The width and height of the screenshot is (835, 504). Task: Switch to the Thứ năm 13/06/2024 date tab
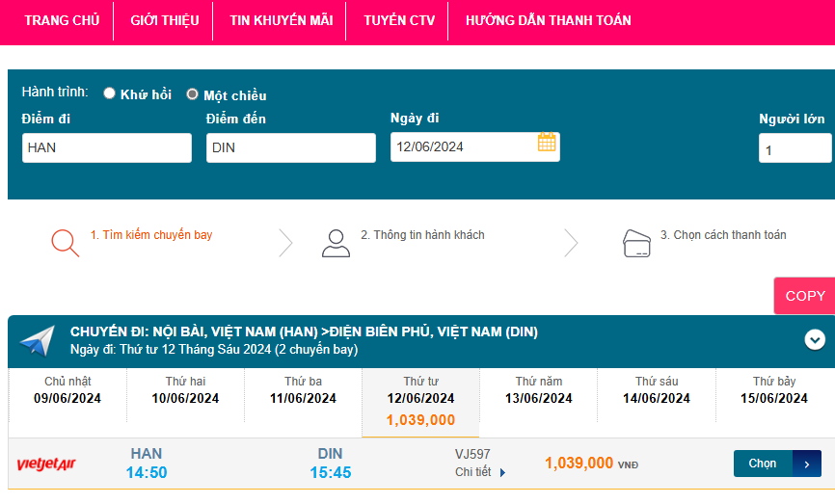(538, 390)
